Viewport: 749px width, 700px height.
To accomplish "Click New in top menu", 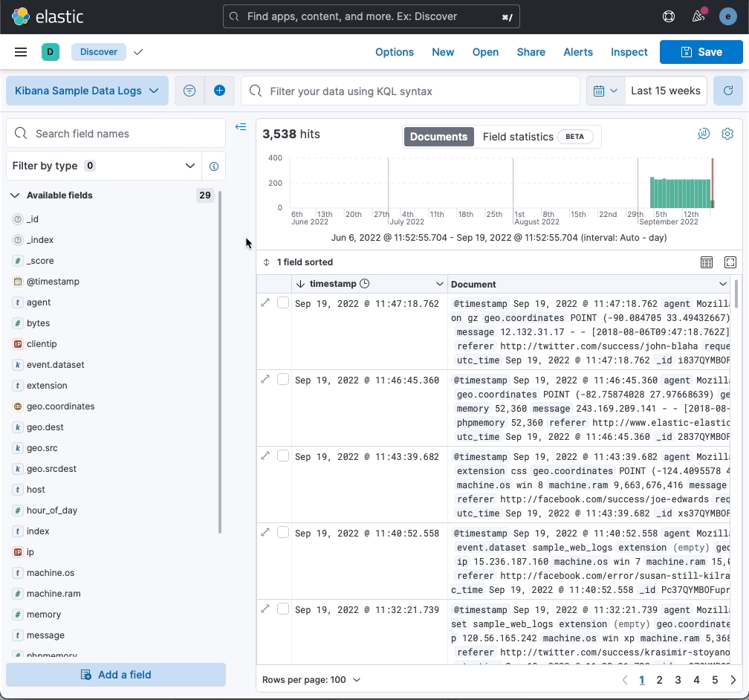I will pyautogui.click(x=443, y=52).
